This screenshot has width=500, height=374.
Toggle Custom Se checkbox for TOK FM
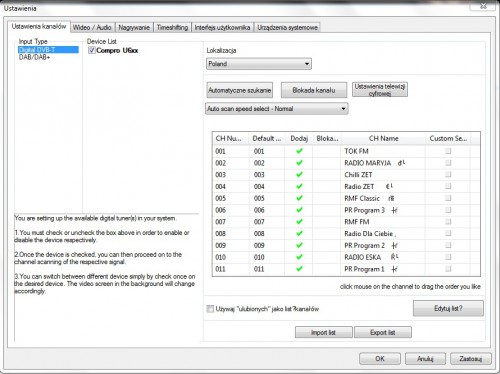[448, 151]
